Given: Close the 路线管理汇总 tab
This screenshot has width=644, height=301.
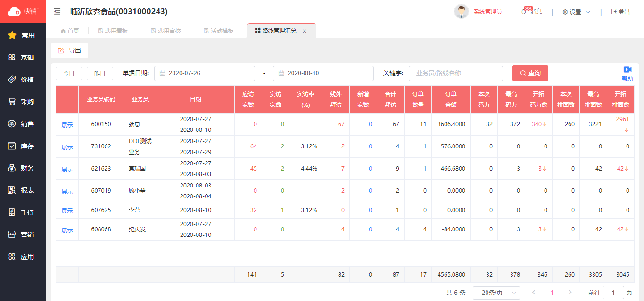Looking at the screenshot, I should tap(305, 31).
